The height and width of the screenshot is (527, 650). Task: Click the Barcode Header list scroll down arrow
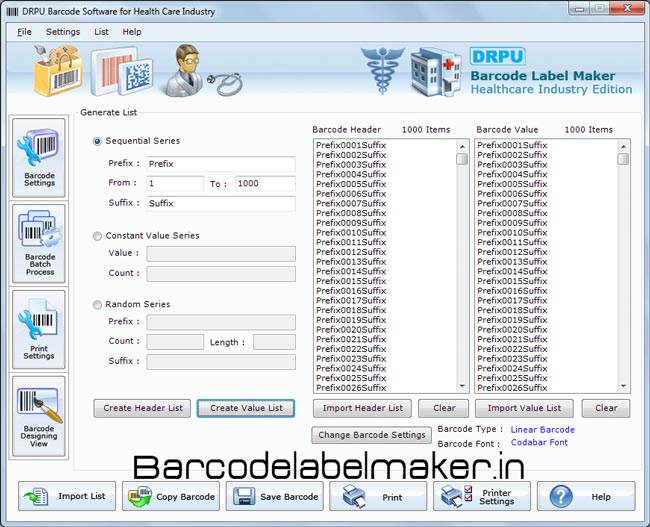pyautogui.click(x=462, y=386)
